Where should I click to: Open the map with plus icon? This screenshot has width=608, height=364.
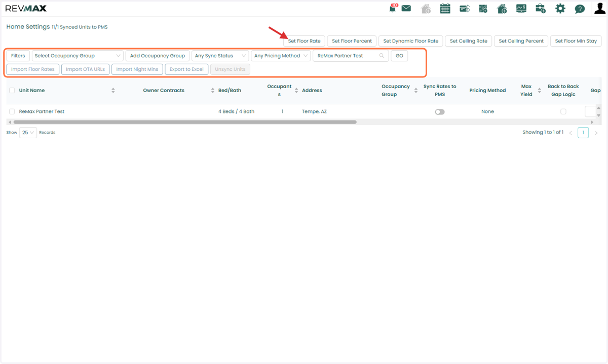pyautogui.click(x=483, y=9)
